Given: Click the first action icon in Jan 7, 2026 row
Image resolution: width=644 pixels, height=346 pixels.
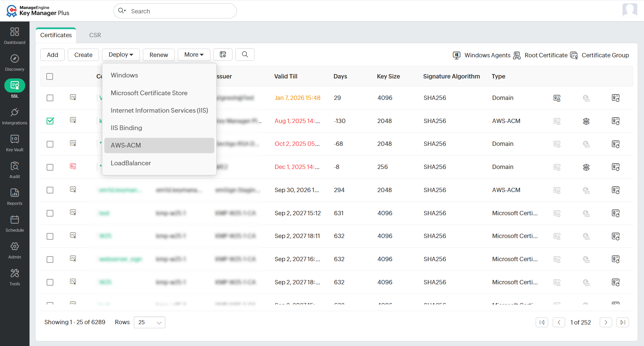Looking at the screenshot, I should [x=557, y=98].
